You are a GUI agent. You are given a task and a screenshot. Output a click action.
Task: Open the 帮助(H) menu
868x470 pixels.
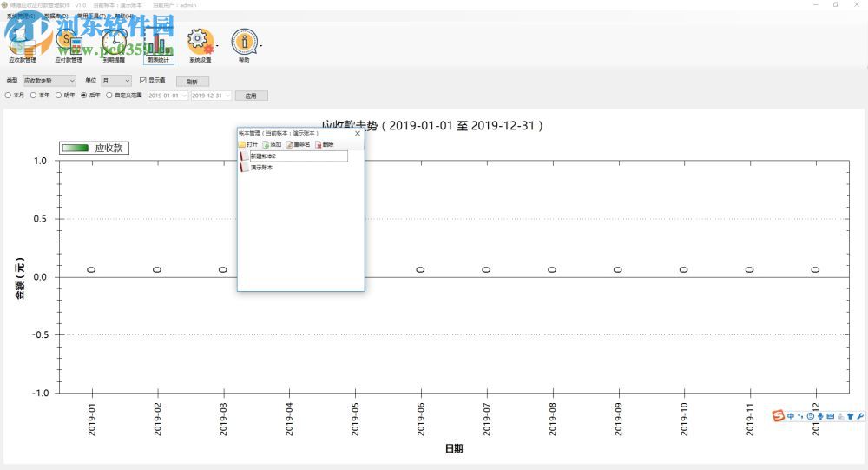click(124, 17)
